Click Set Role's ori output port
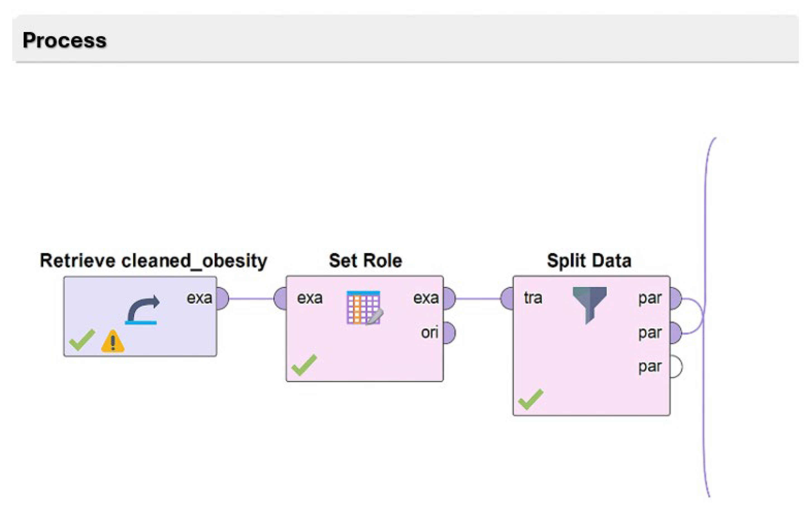812x507 pixels. pos(449,333)
